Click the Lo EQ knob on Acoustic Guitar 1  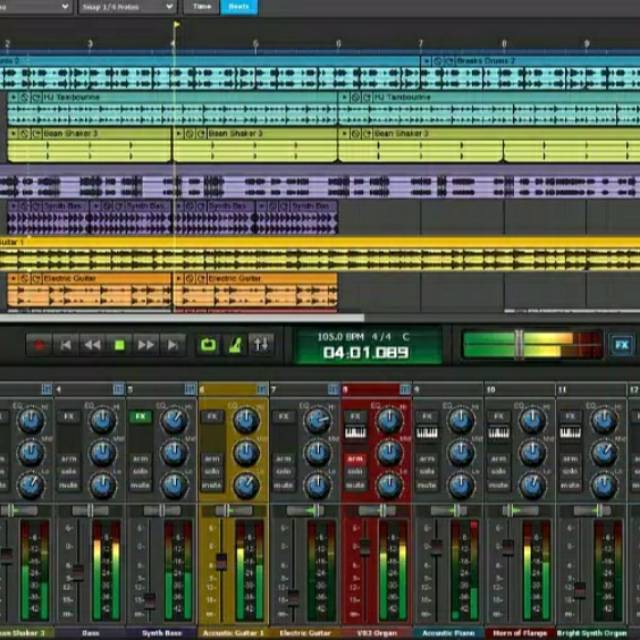(246, 485)
